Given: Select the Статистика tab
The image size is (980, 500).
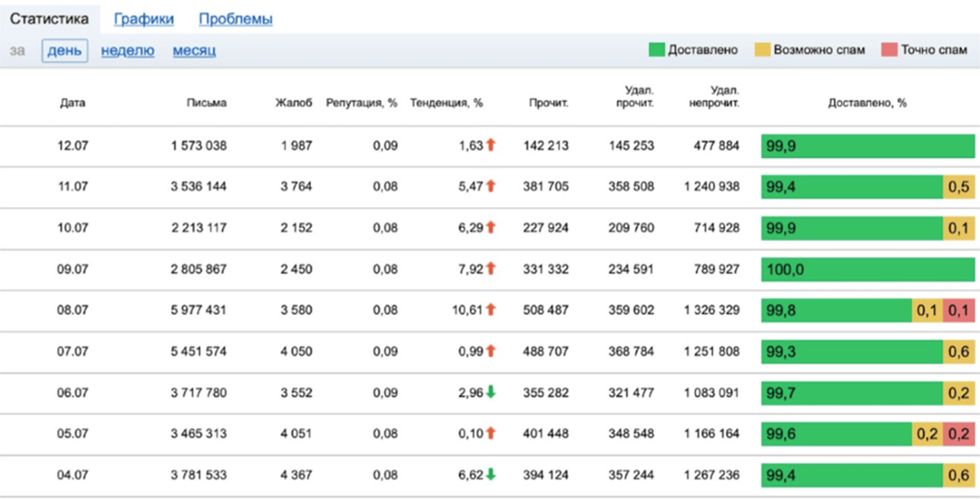Looking at the screenshot, I should click(x=50, y=18).
